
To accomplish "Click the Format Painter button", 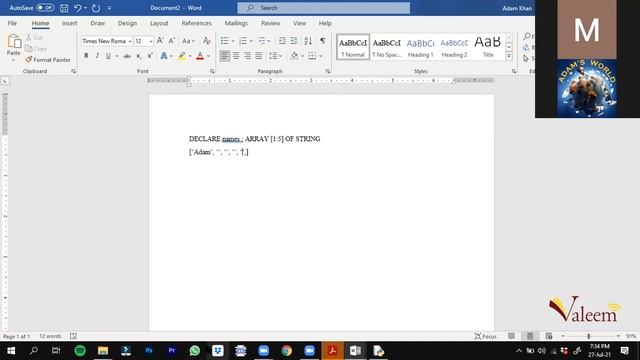I will click(x=48, y=60).
